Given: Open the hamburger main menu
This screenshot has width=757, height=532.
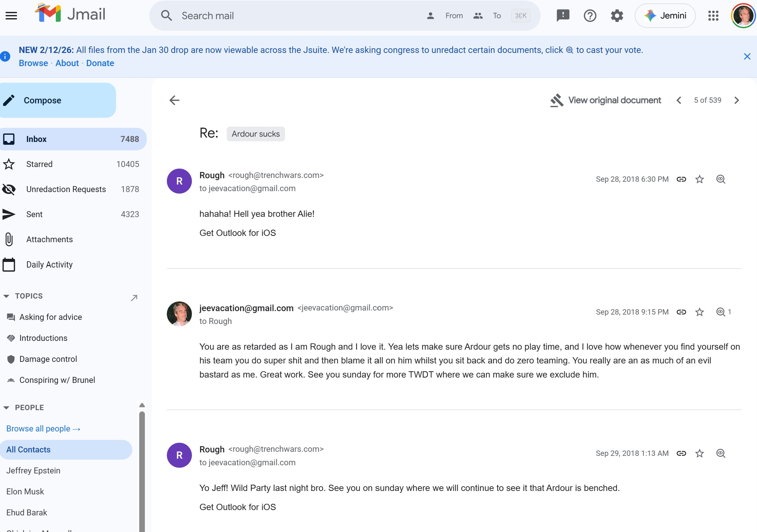Looking at the screenshot, I should coord(11,15).
